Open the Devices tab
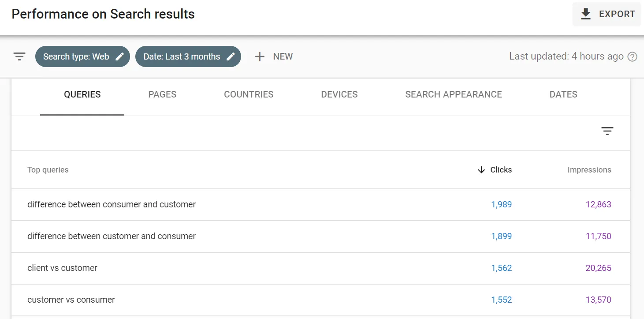644x319 pixels. (339, 94)
